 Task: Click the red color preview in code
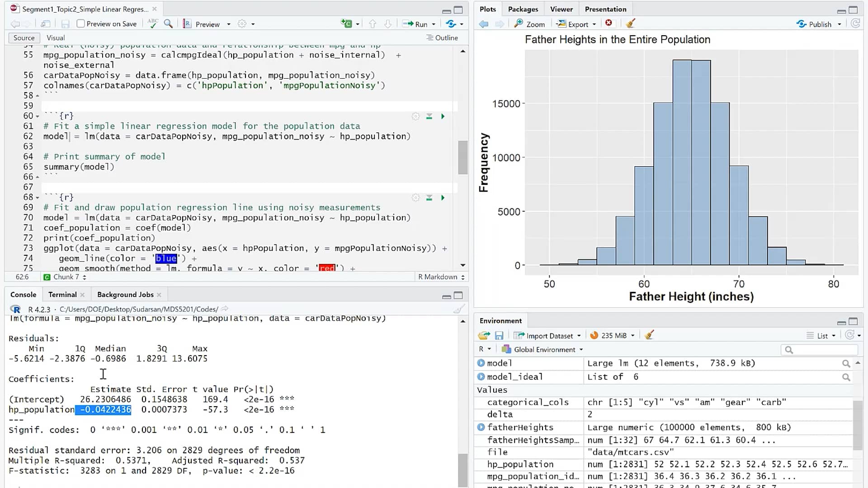pos(327,268)
